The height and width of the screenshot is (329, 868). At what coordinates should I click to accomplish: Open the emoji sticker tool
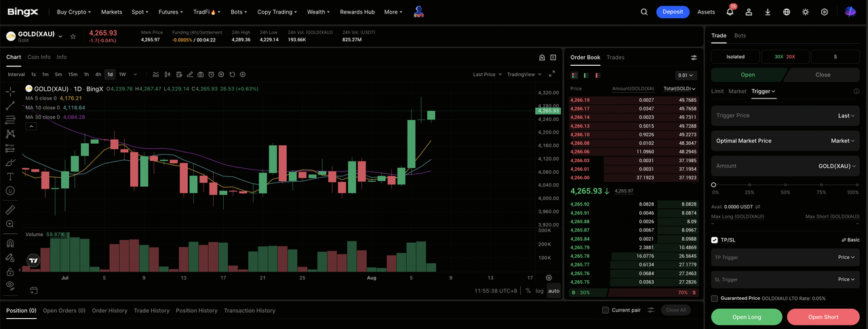point(10,191)
